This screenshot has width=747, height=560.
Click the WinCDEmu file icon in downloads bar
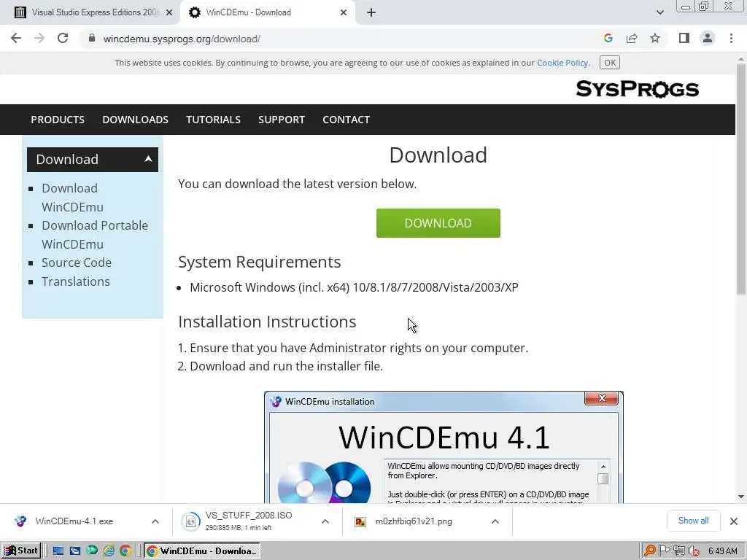(20, 521)
